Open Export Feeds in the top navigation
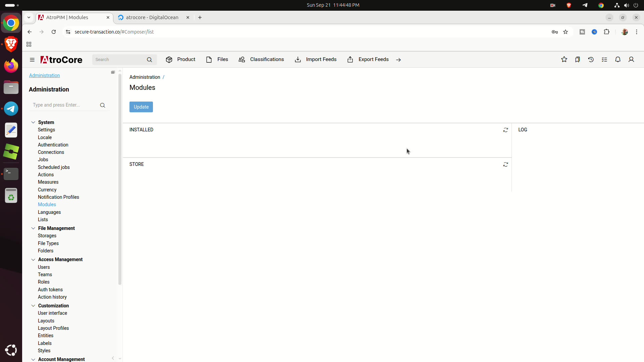The image size is (644, 362). coord(368,59)
